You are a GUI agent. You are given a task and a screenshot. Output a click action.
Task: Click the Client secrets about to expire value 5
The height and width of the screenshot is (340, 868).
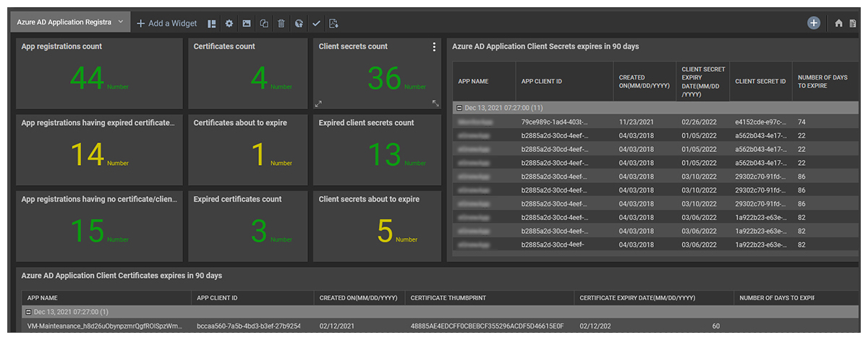click(x=386, y=231)
